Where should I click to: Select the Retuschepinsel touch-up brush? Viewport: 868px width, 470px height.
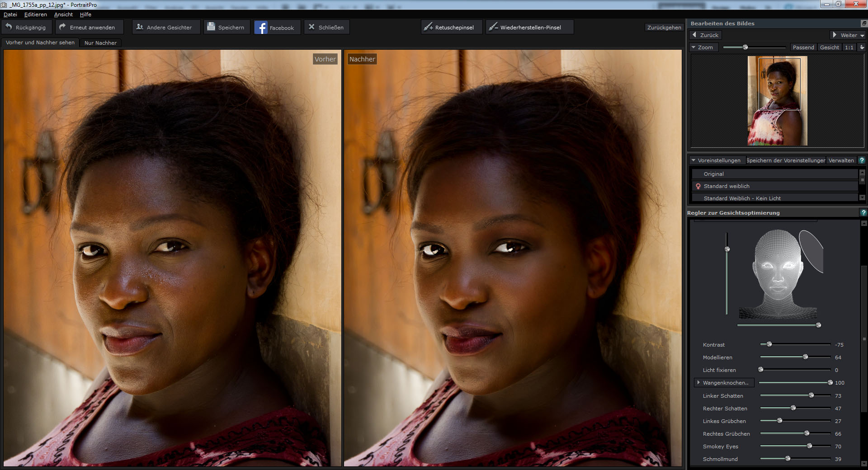pos(451,27)
